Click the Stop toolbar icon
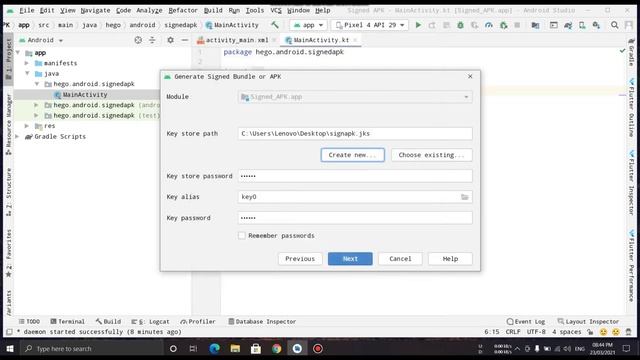Viewport: 640px width, 360px height. tap(517, 25)
